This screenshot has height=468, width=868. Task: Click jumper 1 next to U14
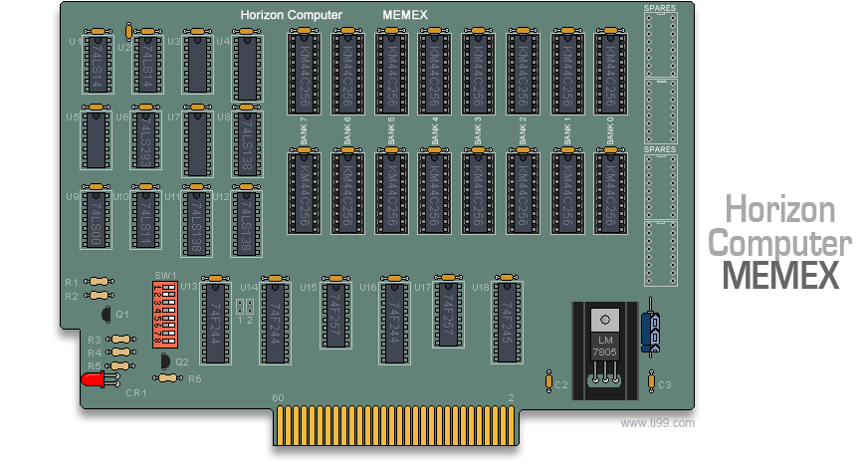click(x=240, y=307)
